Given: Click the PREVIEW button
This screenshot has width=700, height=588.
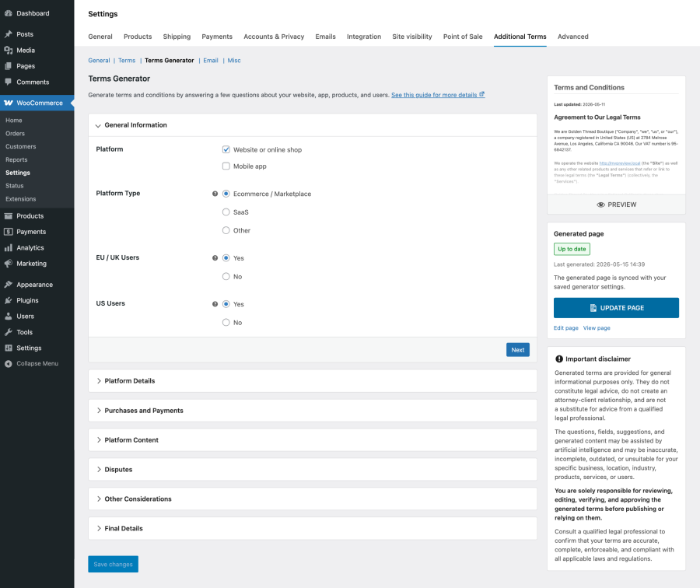Looking at the screenshot, I should point(616,205).
